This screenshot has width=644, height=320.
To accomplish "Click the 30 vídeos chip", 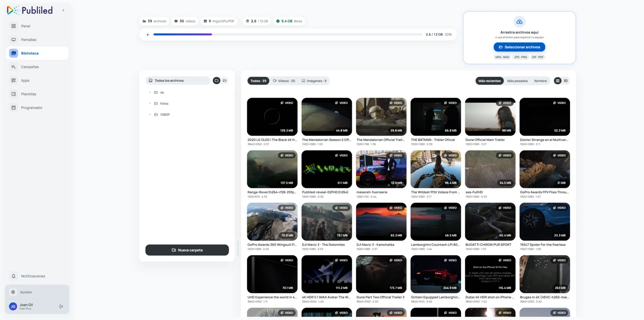I will 185,21.
